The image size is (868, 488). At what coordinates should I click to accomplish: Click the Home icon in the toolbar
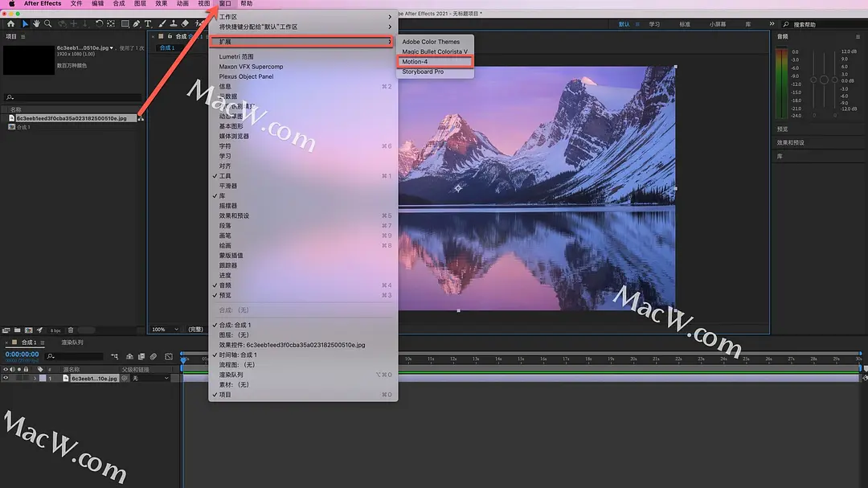[11, 23]
